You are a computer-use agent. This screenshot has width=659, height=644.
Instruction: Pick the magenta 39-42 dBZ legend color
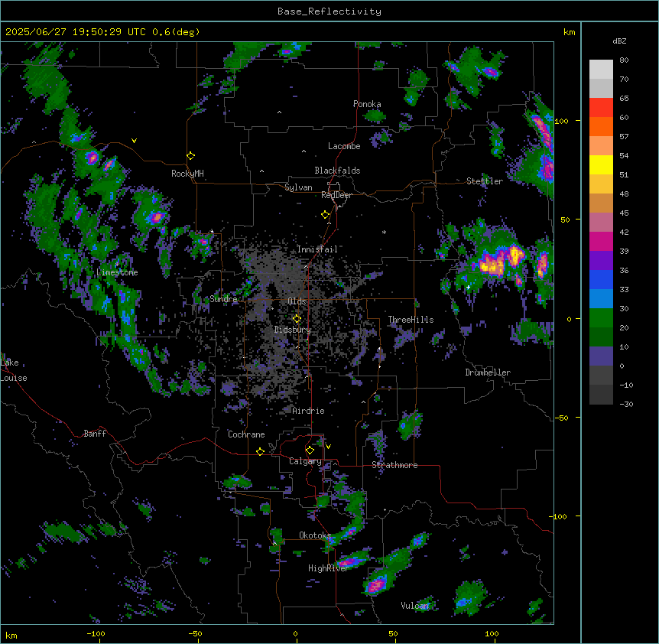pos(601,241)
